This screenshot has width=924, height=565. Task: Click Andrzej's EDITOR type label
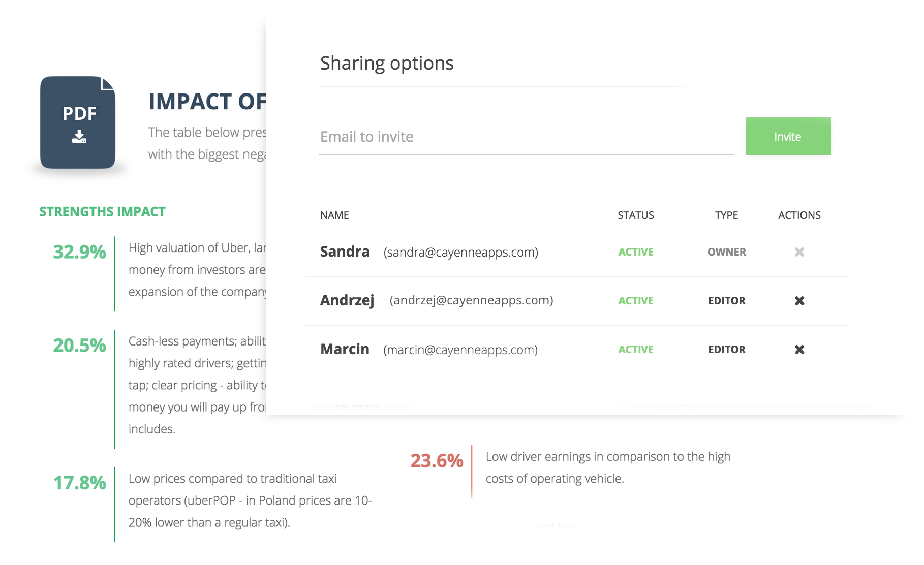click(726, 301)
